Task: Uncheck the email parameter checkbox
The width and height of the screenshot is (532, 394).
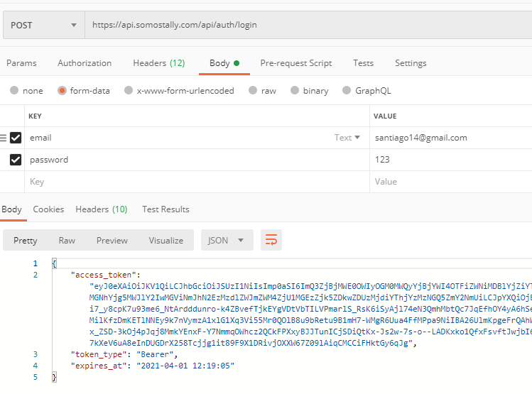Action: tap(16, 138)
